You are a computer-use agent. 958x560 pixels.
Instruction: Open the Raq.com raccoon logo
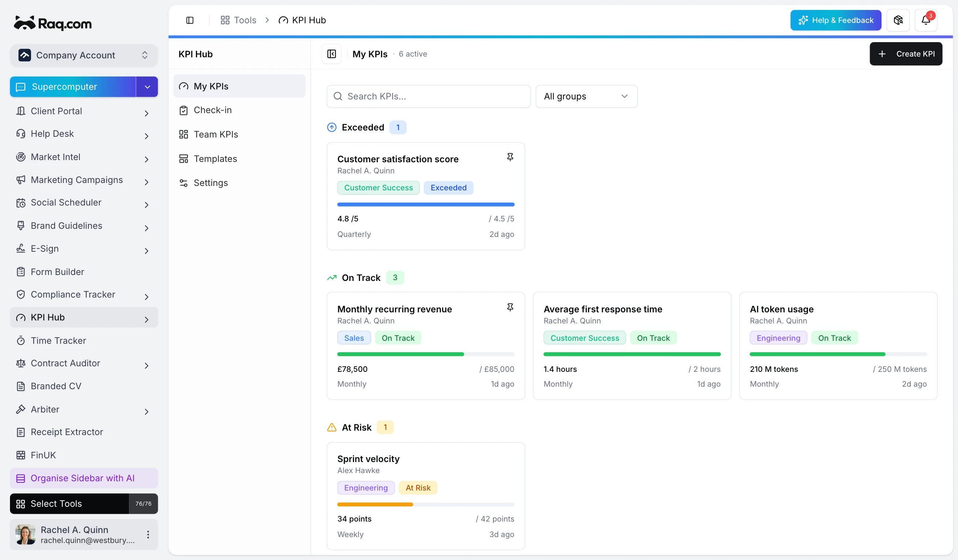tap(53, 23)
